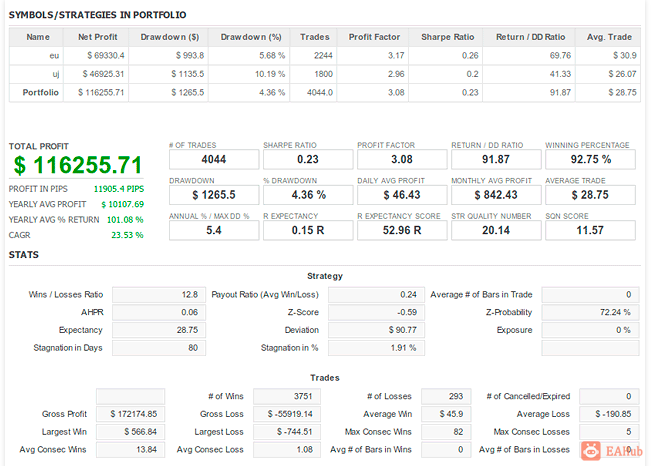Click the Gross Profit $172174.85 field
652x466 pixels.
pyautogui.click(x=131, y=414)
